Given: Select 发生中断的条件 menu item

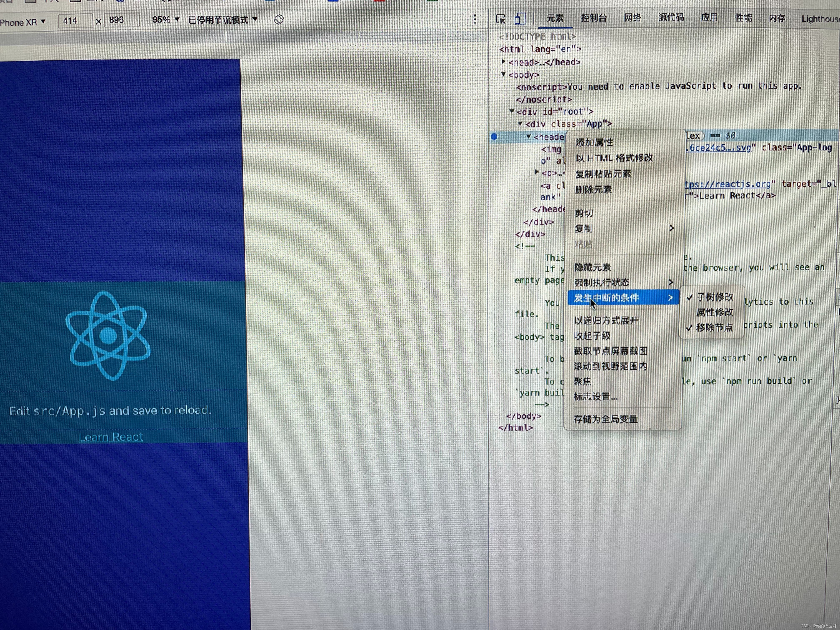Looking at the screenshot, I should pyautogui.click(x=623, y=298).
